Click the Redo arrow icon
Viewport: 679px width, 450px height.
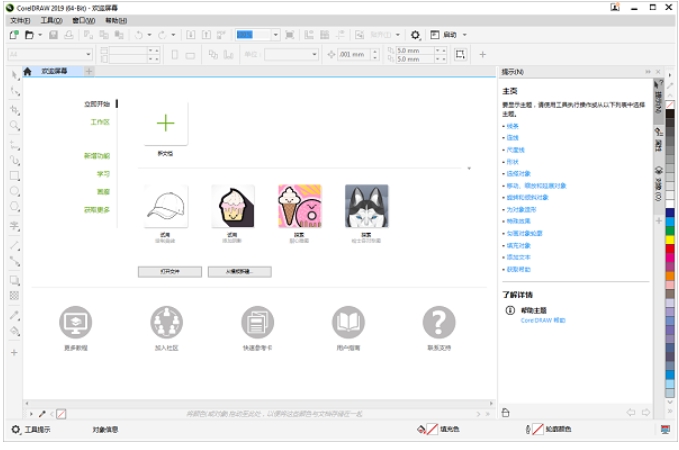[x=162, y=35]
